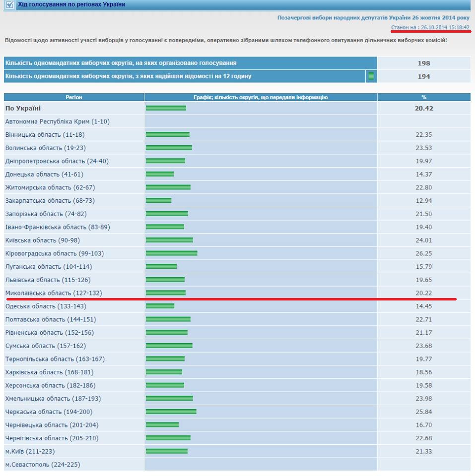Click the turnout bar for Кіровоградська область
The image size is (475, 476).
point(171,253)
